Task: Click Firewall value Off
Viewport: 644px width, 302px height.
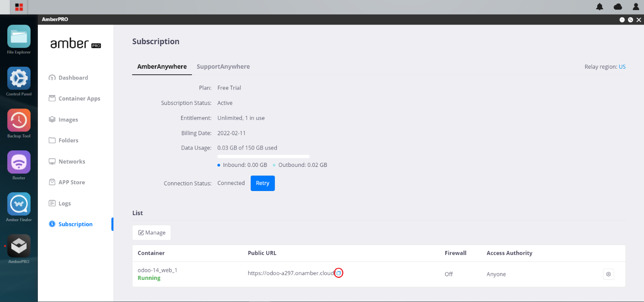Action: [449, 274]
